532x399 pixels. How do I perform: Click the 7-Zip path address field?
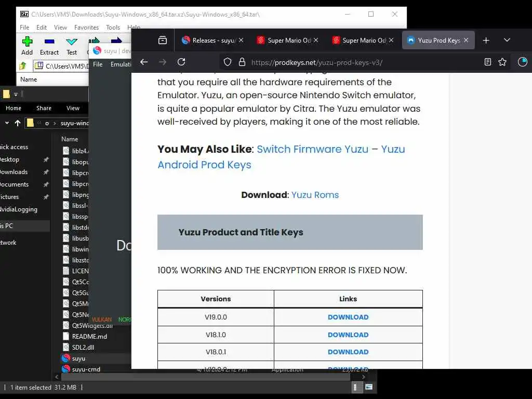pyautogui.click(x=61, y=66)
